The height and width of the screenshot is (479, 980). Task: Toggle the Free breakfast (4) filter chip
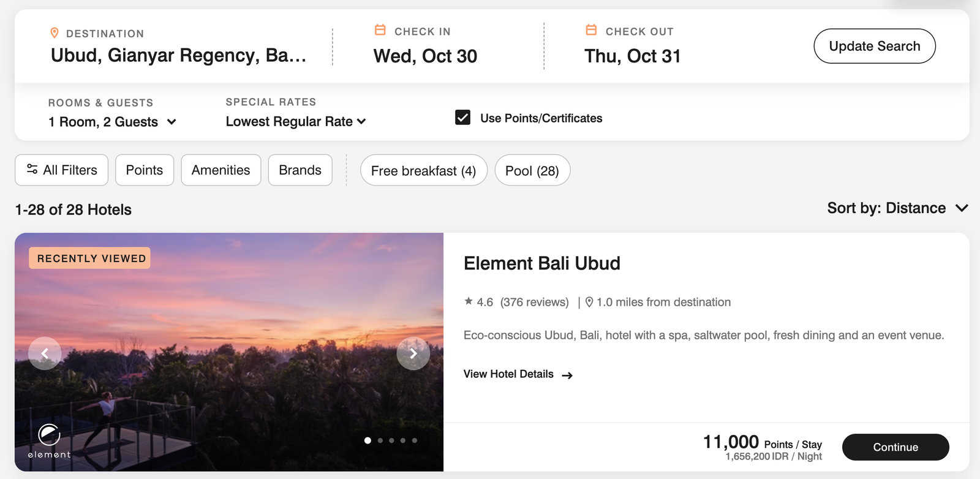click(424, 170)
